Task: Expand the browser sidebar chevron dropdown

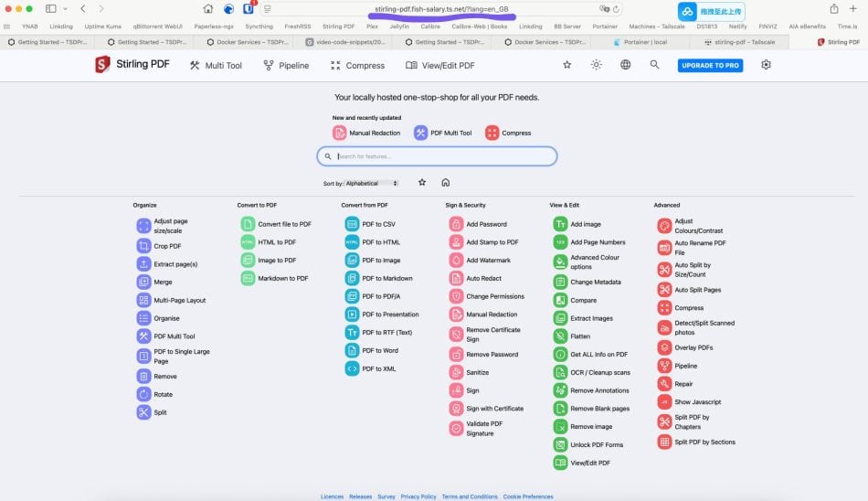Action: tap(65, 9)
